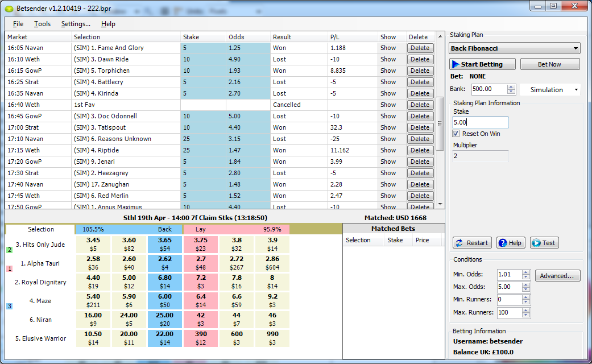
Task: Open the Advanced... conditions button
Action: point(557,276)
